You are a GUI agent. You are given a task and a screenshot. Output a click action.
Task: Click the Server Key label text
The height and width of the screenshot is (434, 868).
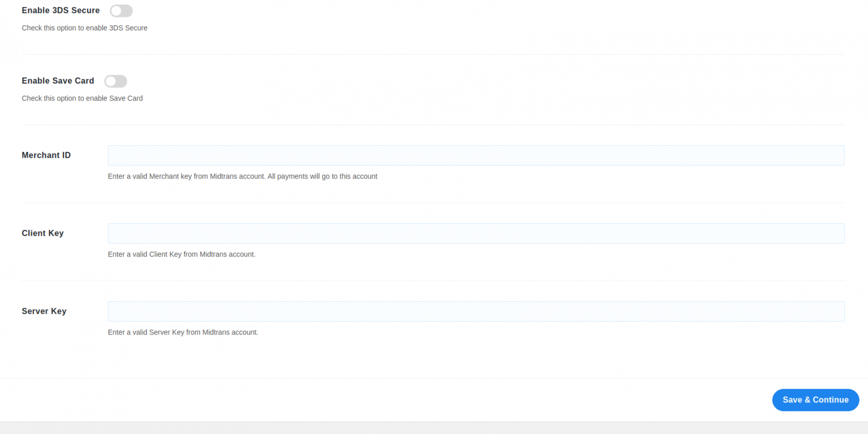point(44,311)
